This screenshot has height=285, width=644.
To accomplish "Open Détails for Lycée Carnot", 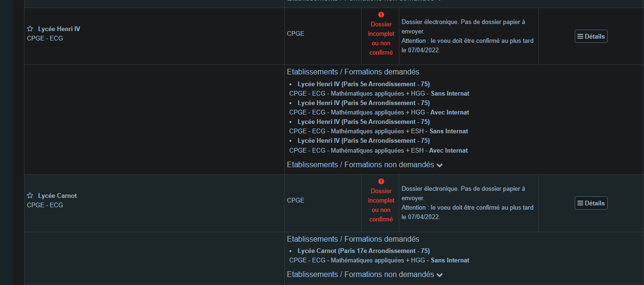I will pos(591,203).
